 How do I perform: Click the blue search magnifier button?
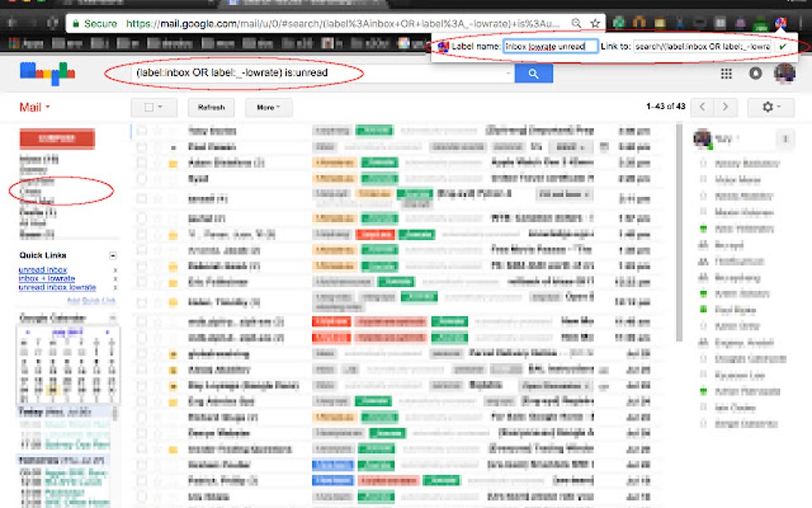click(533, 73)
